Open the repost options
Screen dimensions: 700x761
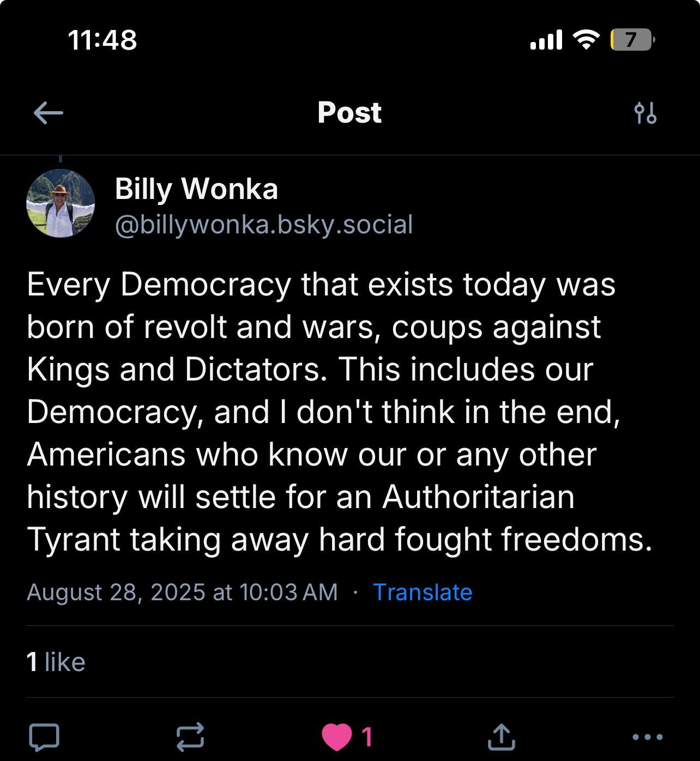(x=190, y=737)
